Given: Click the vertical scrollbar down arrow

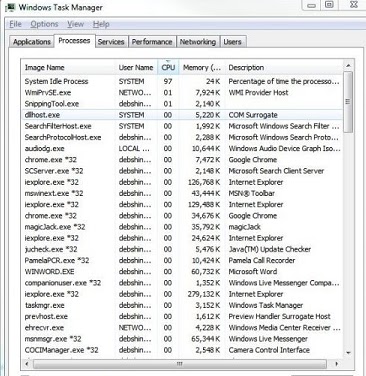Looking at the screenshot, I should click(x=348, y=353).
